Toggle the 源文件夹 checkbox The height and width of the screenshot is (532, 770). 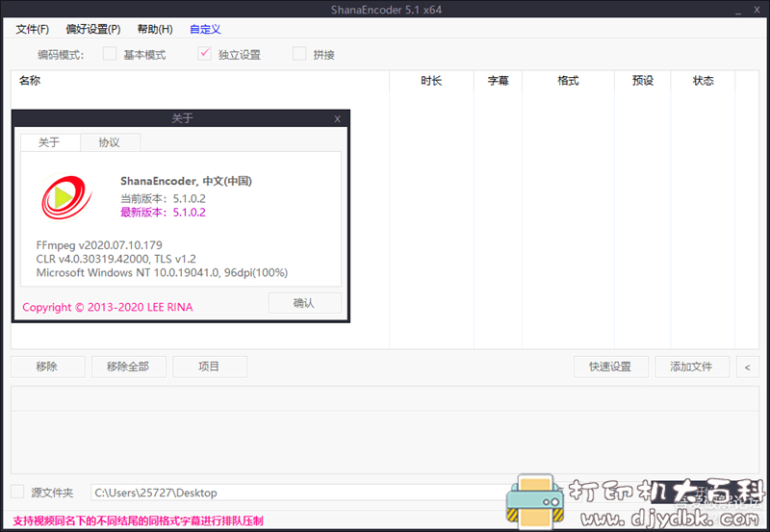tap(17, 492)
